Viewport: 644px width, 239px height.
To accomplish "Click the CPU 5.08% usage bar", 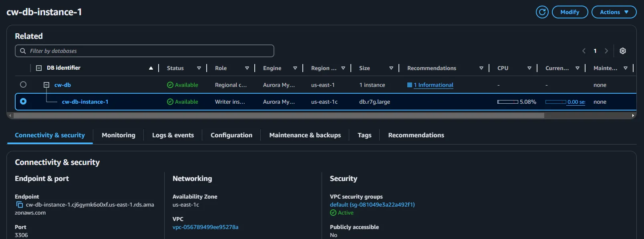I will [508, 102].
